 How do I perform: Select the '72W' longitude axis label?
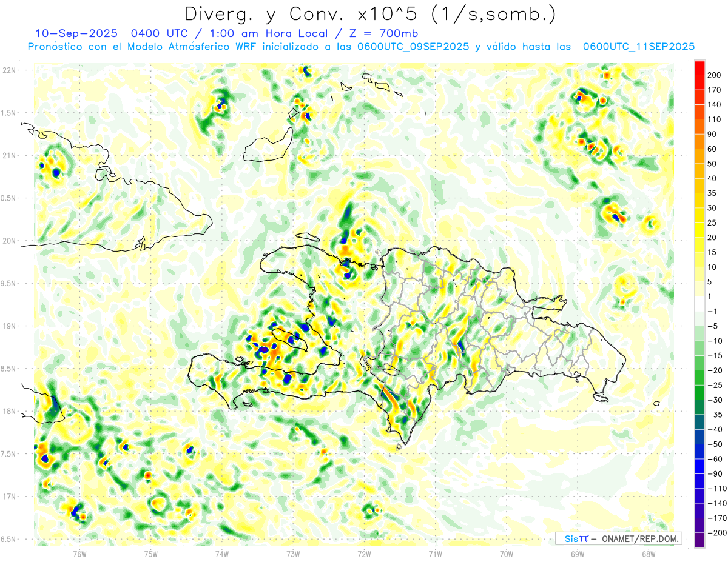click(364, 554)
